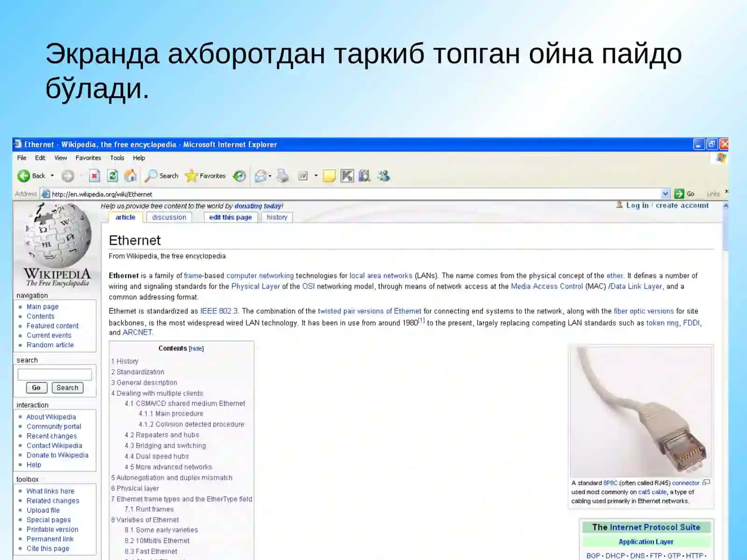Open the Back button history dropdown arrow
747x560 pixels.
click(x=52, y=176)
